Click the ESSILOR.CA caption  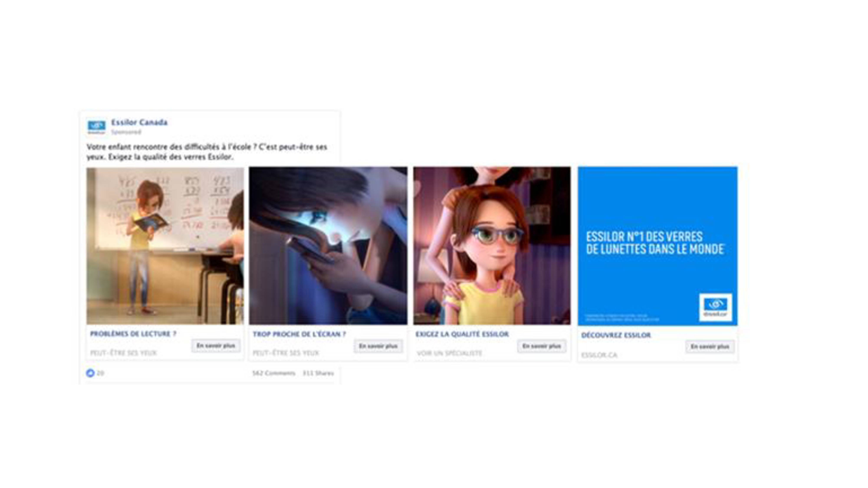(599, 355)
